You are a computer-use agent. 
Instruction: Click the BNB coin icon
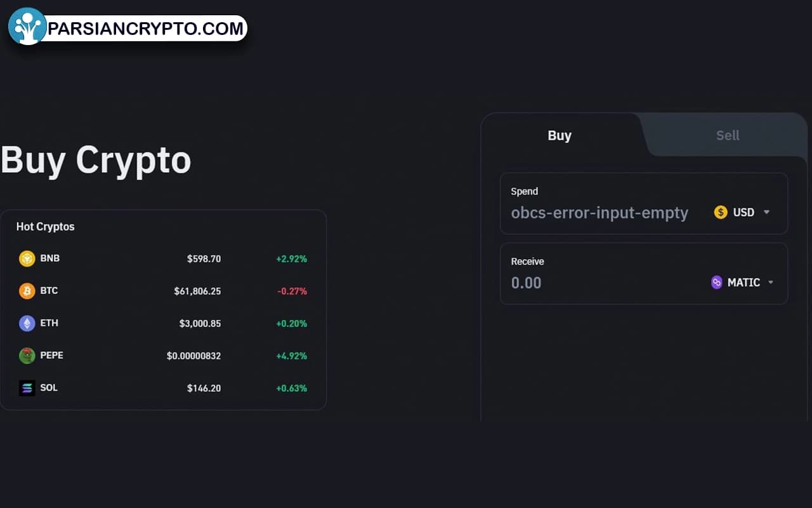coord(27,258)
